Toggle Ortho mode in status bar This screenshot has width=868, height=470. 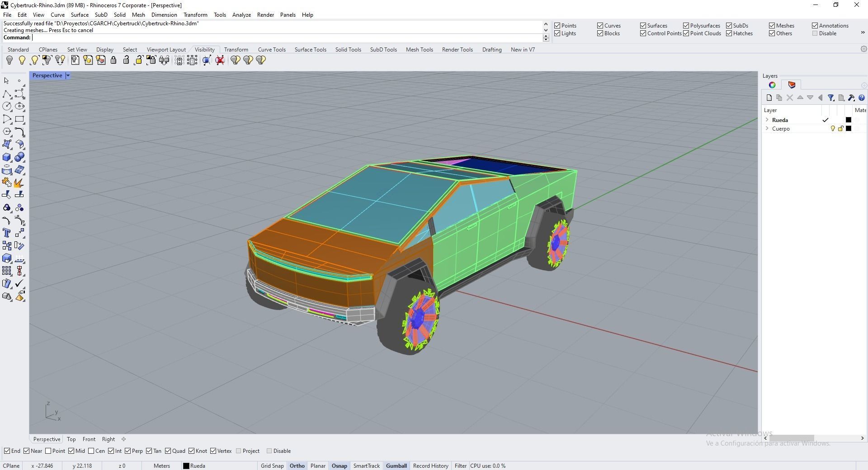(297, 466)
